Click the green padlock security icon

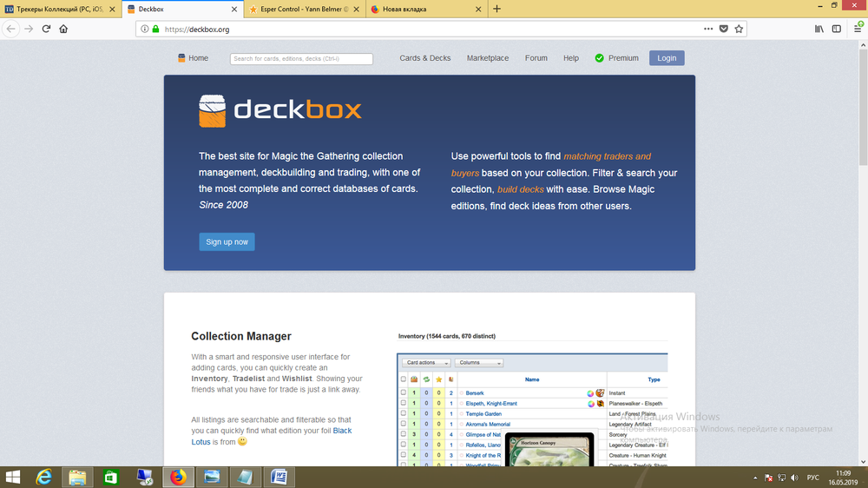click(155, 29)
